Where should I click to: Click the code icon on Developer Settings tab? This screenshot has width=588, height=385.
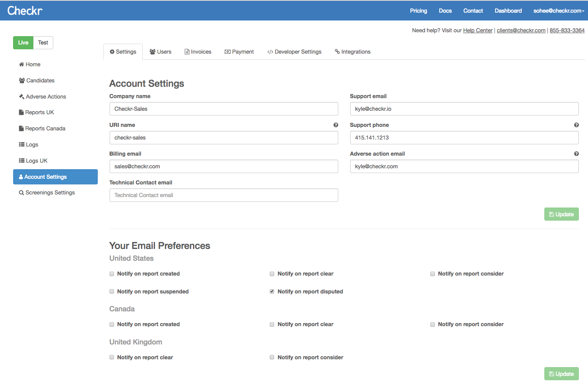(x=270, y=52)
